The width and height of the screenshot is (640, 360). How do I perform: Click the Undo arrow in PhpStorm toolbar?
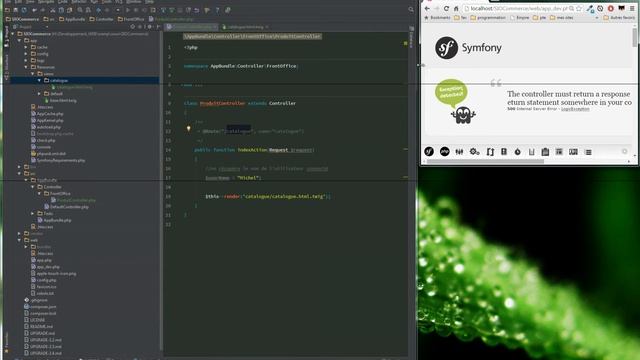click(x=35, y=10)
